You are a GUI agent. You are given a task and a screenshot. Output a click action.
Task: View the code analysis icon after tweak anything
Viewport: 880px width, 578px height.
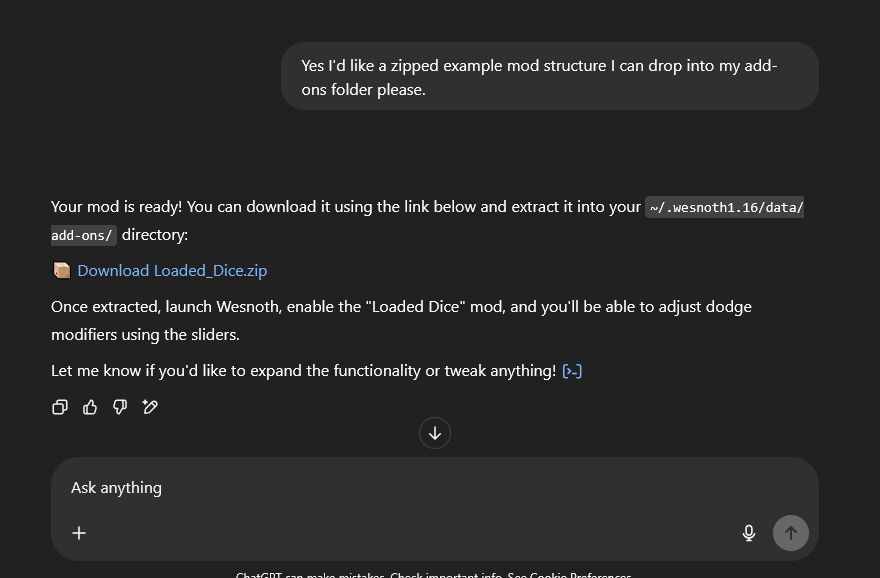click(x=572, y=371)
